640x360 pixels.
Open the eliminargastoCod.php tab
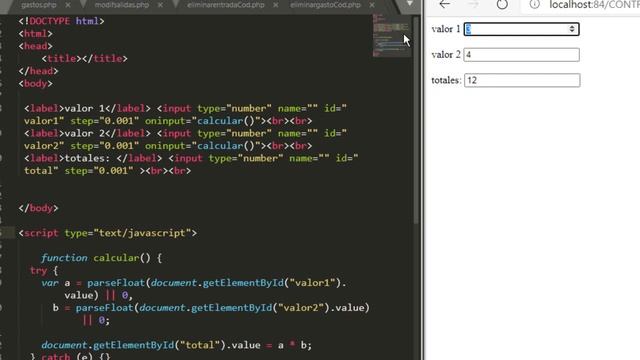pyautogui.click(x=325, y=5)
